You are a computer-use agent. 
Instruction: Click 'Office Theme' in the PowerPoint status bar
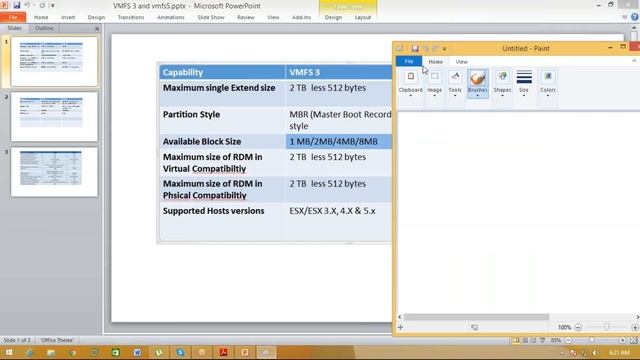[x=57, y=340]
